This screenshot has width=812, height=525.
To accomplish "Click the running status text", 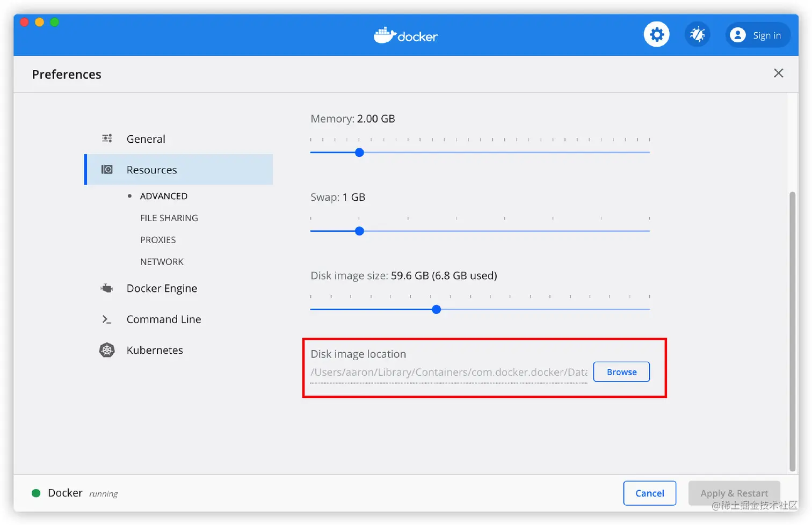I will [x=103, y=494].
